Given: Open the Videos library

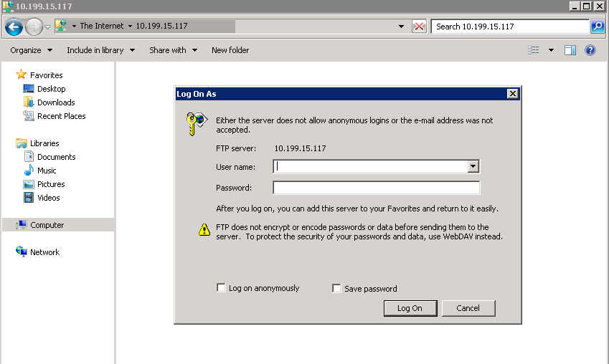Looking at the screenshot, I should tap(49, 198).
